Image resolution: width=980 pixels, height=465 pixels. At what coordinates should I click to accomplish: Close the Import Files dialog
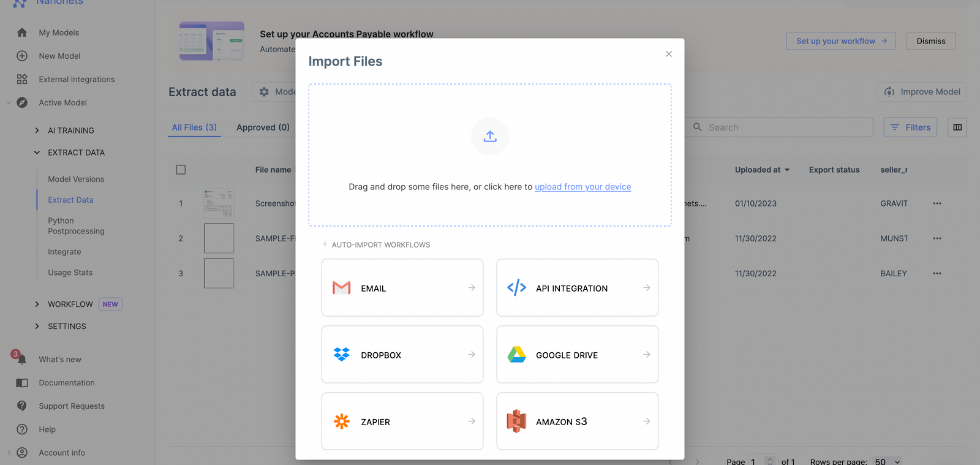click(x=669, y=54)
